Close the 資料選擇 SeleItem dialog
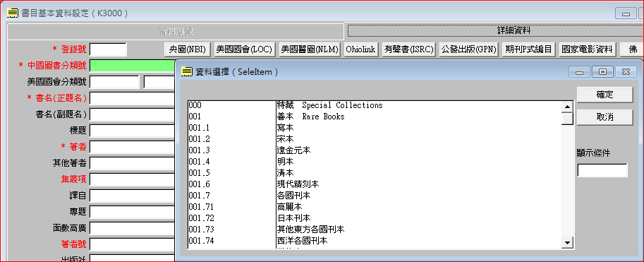The width and height of the screenshot is (644, 262). click(x=626, y=71)
